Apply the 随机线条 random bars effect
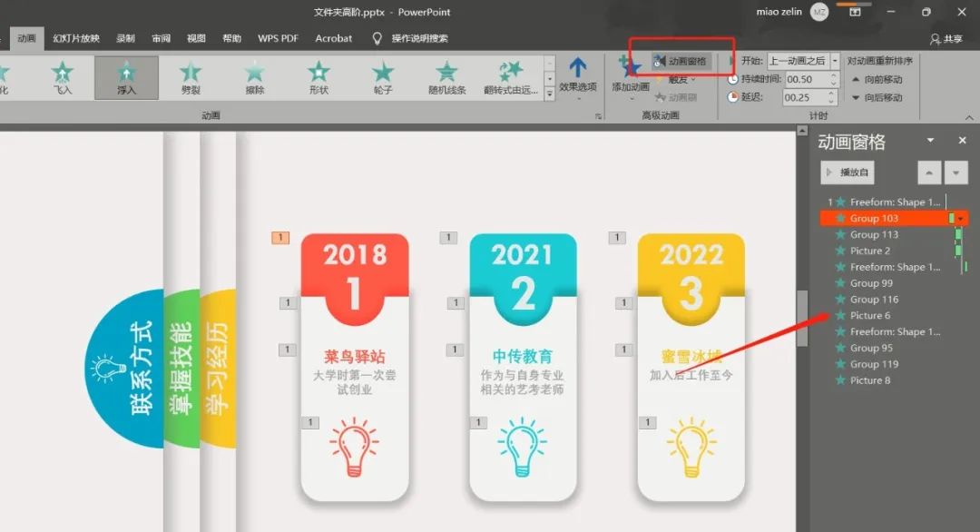The image size is (980, 532). [446, 77]
